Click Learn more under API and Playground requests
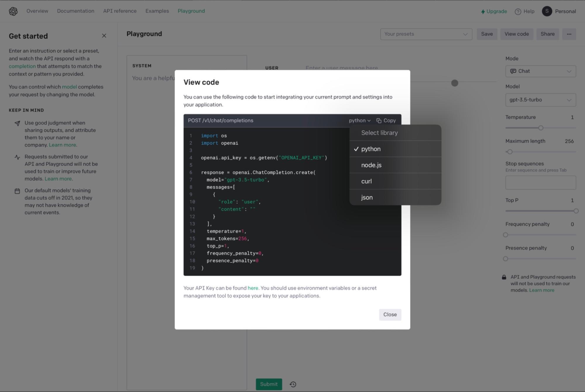Screen dimensions: 585x392 pos(541,290)
